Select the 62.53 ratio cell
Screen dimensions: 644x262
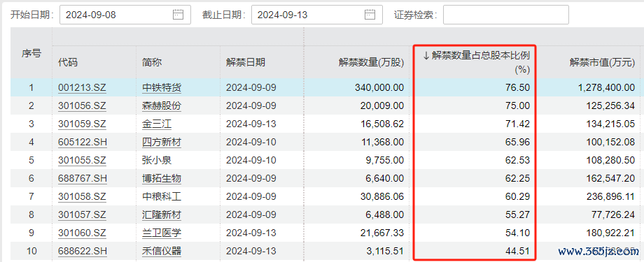pyautogui.click(x=518, y=160)
